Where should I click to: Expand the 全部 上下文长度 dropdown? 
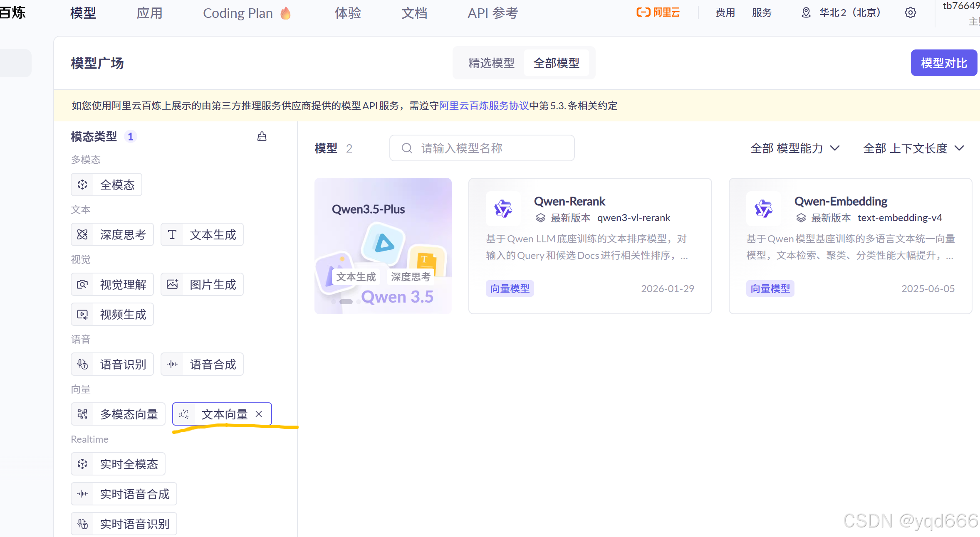[x=914, y=148]
